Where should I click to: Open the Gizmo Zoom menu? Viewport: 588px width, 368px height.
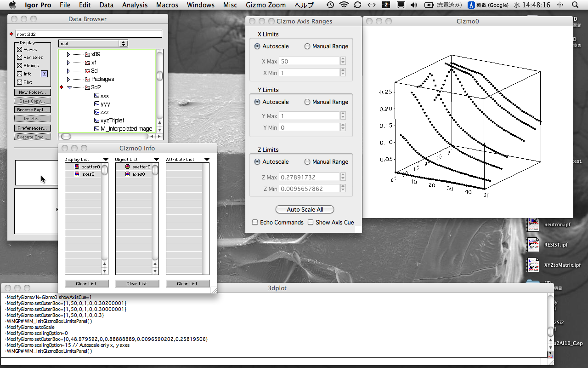point(266,5)
